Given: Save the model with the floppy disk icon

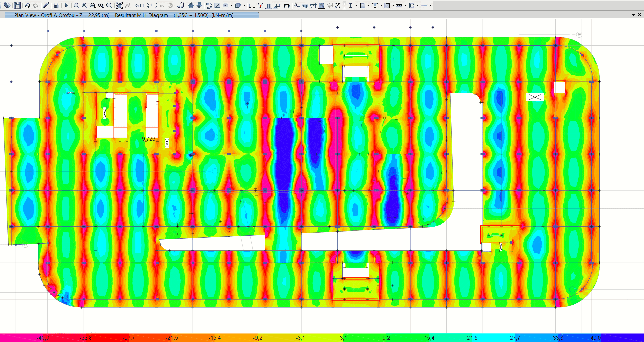Looking at the screenshot, I should tap(17, 5).
